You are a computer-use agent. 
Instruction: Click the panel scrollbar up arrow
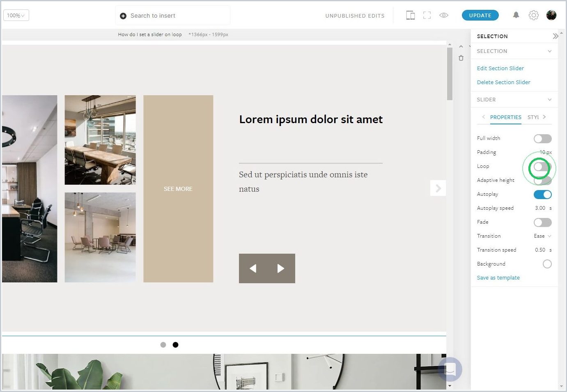point(561,32)
